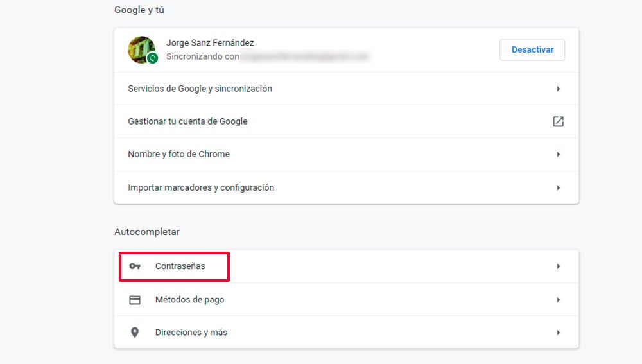Open the Contraseñas settings row

pyautogui.click(x=347, y=266)
